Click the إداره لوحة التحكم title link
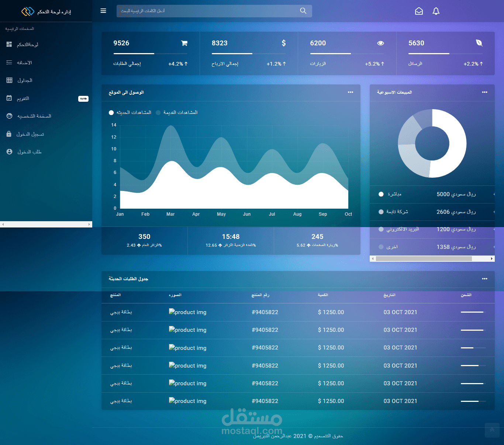The image size is (504, 445). [x=54, y=12]
